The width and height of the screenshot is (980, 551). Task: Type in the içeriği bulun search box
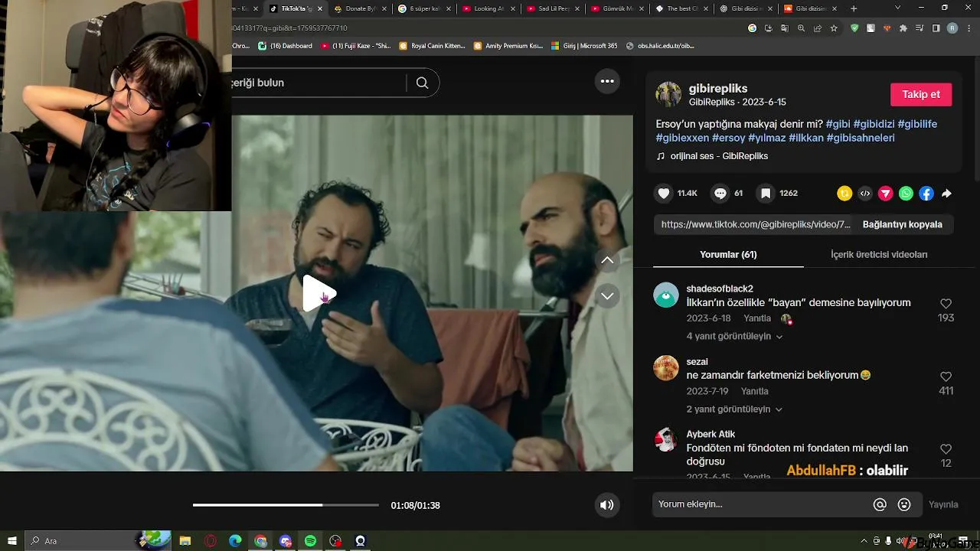(x=319, y=83)
